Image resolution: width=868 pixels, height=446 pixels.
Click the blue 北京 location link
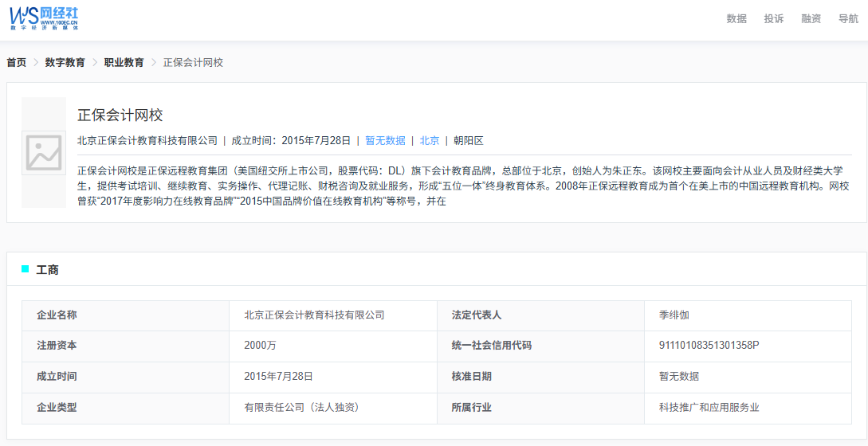click(430, 140)
